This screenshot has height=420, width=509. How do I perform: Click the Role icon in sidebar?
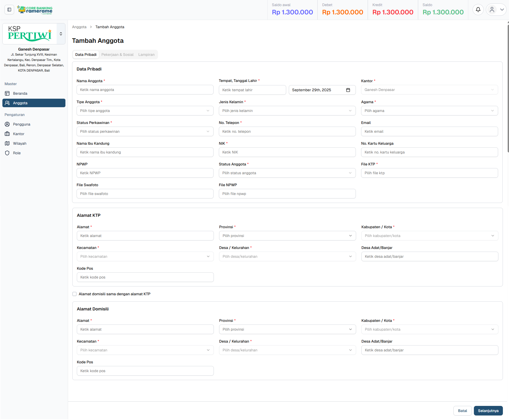[x=7, y=153]
